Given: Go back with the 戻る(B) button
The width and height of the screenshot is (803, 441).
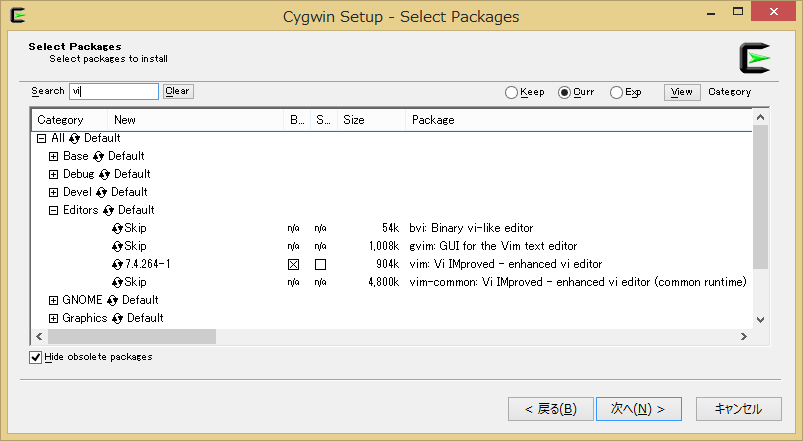Looking at the screenshot, I should (x=551, y=409).
